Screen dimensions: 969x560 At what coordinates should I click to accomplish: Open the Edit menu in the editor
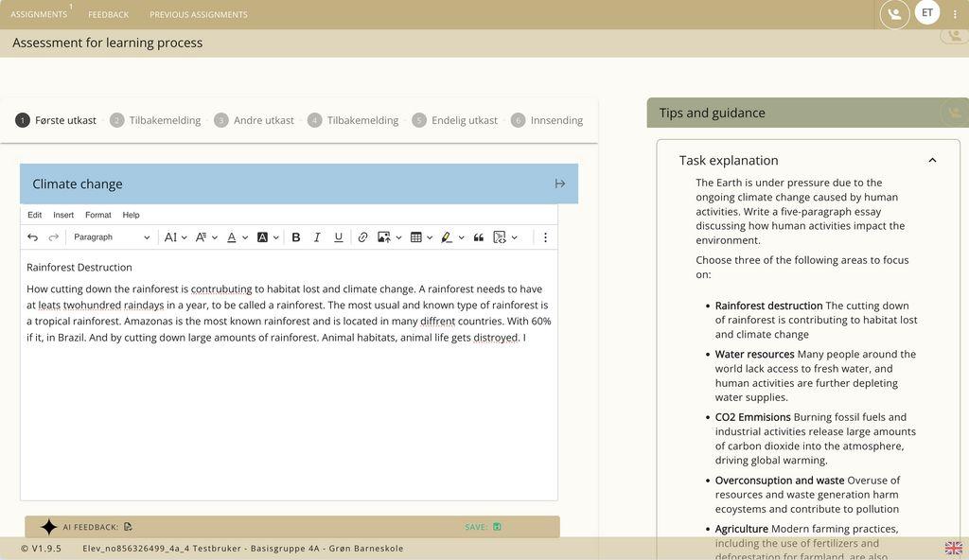point(35,215)
